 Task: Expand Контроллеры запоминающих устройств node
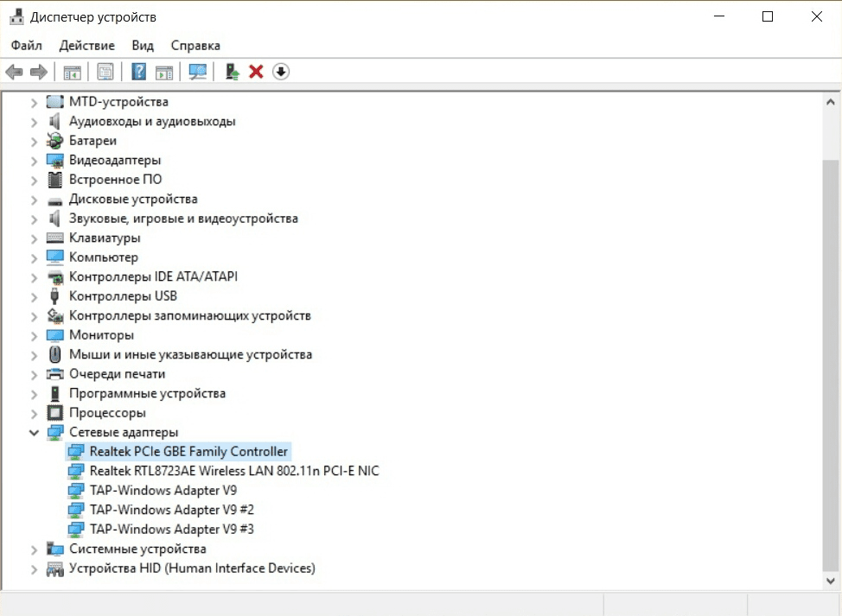[x=34, y=316]
